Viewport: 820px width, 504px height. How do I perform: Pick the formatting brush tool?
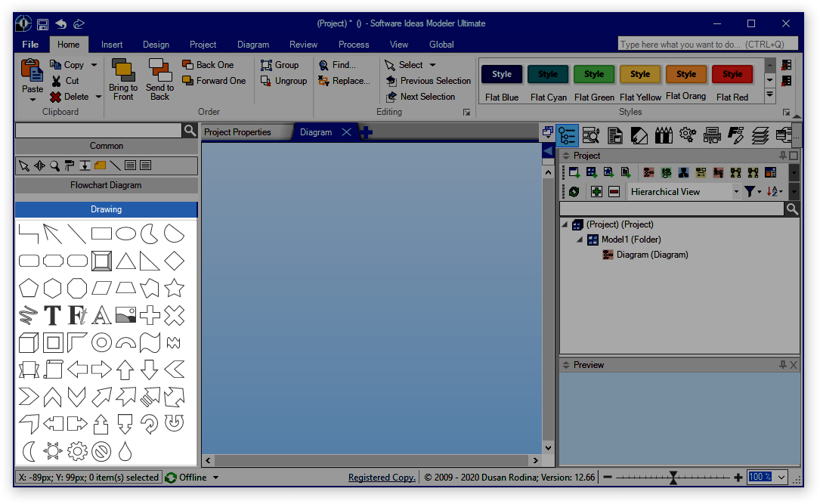tap(69, 165)
